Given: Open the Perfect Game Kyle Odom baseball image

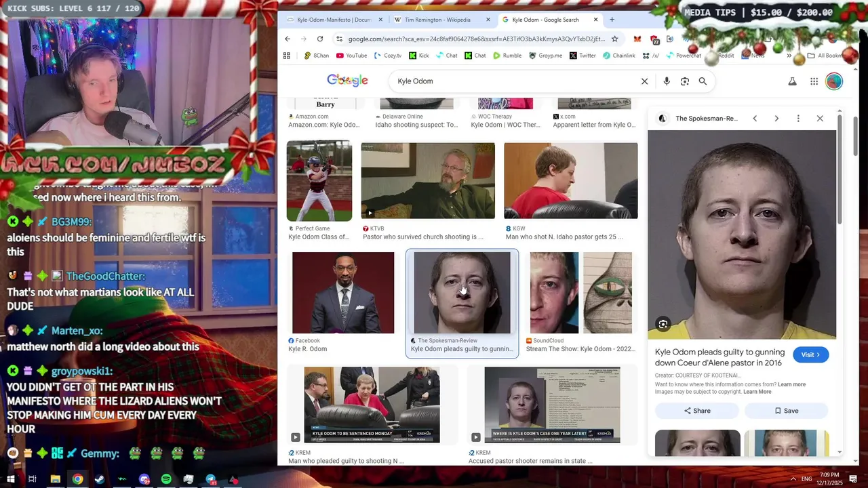Looking at the screenshot, I should coord(319,180).
